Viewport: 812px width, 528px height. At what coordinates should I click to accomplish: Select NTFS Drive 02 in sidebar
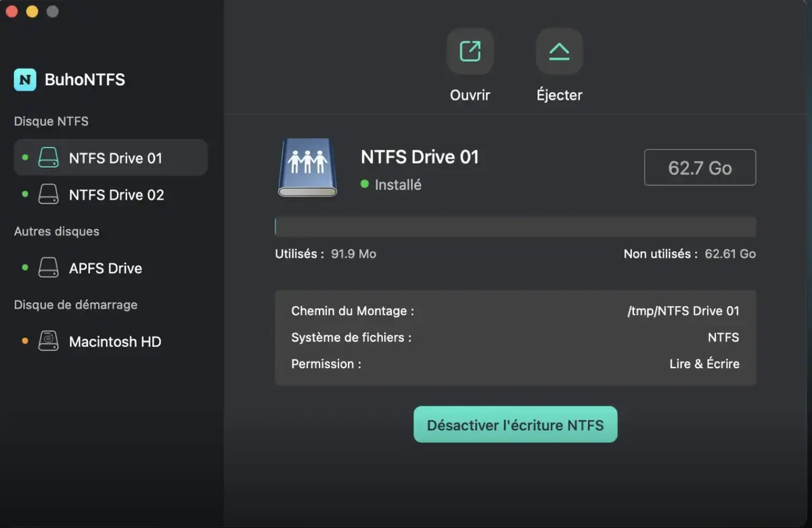tap(110, 195)
